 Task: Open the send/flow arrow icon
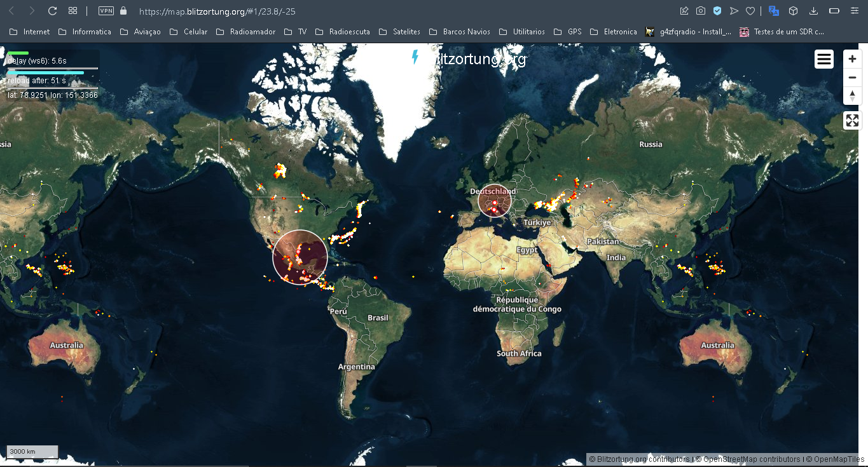(x=734, y=11)
